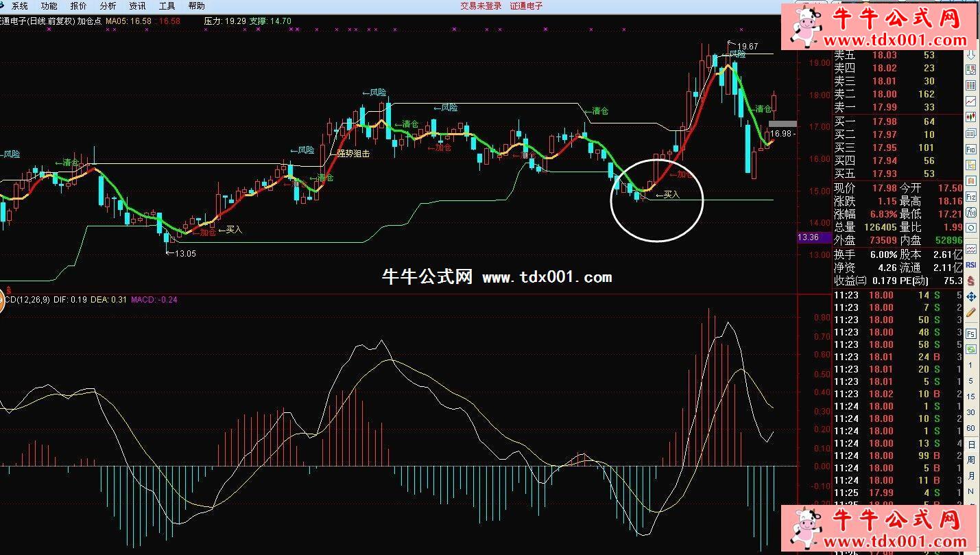980x555 pixels.
Task: Select the 15-minute period option
Action: [x=971, y=397]
